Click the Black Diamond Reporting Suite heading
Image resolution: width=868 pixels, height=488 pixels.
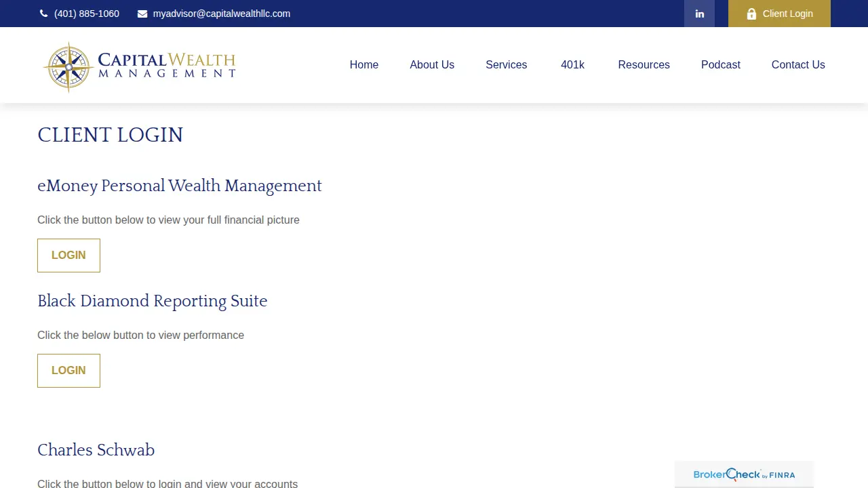point(153,301)
